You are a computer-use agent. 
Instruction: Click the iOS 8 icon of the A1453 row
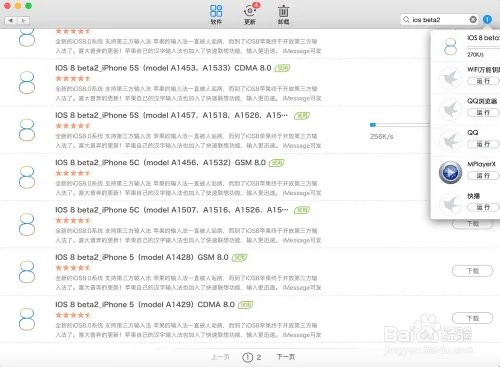27,82
